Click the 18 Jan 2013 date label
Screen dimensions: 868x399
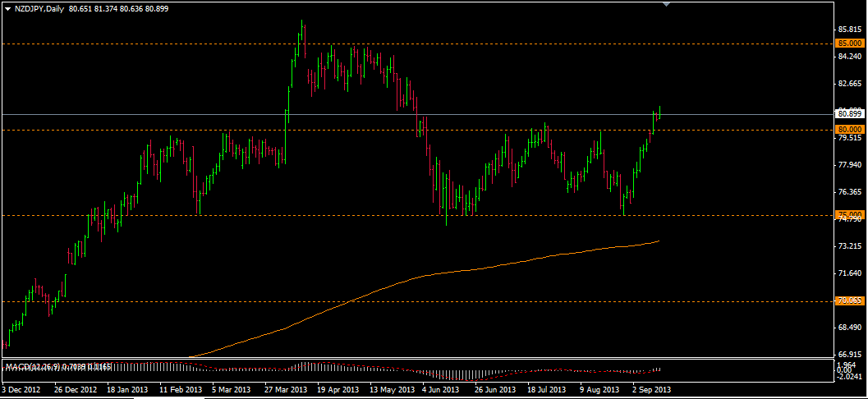(x=126, y=390)
